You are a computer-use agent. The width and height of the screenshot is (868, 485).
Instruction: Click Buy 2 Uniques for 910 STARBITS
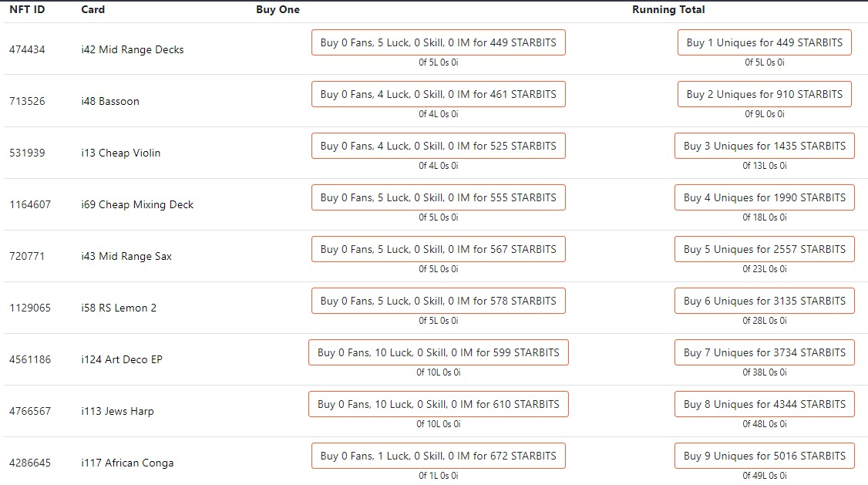tap(765, 94)
